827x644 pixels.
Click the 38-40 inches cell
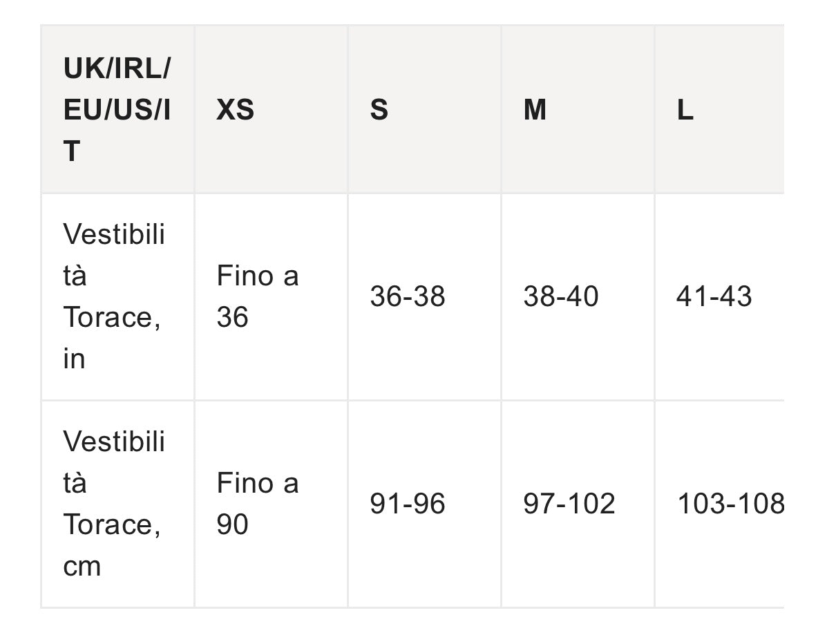coord(578,296)
